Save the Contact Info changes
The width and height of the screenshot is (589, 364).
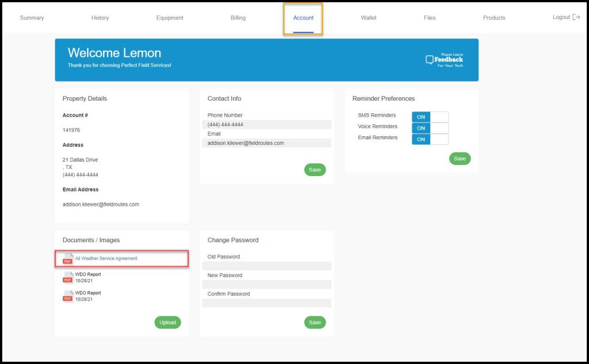(x=315, y=170)
